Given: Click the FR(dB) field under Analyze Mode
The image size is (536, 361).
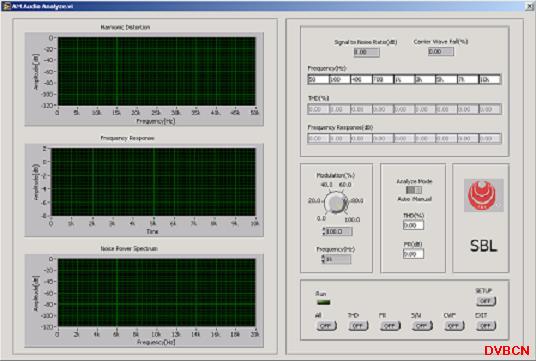Looking at the screenshot, I should pyautogui.click(x=413, y=254).
